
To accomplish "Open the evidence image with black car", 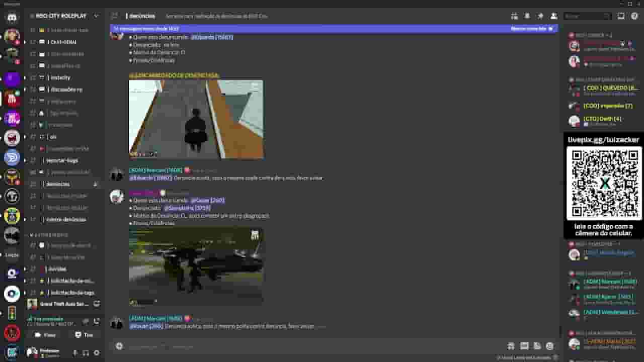I will click(x=196, y=266).
